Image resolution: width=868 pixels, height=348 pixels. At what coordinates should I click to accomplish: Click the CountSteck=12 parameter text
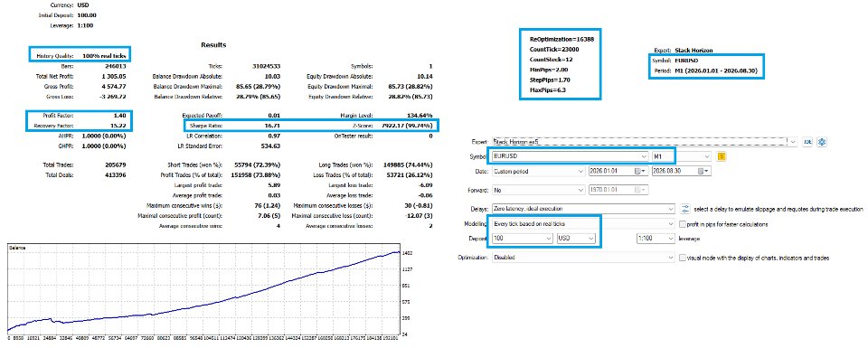point(551,59)
